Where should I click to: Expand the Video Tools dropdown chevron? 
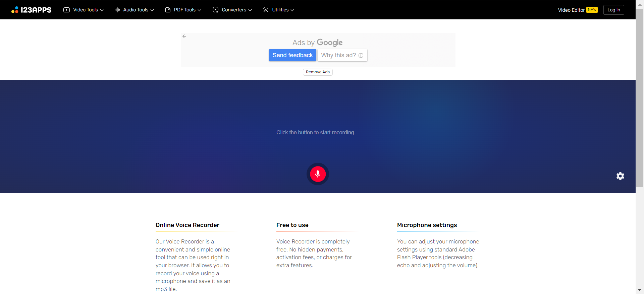[x=102, y=10]
